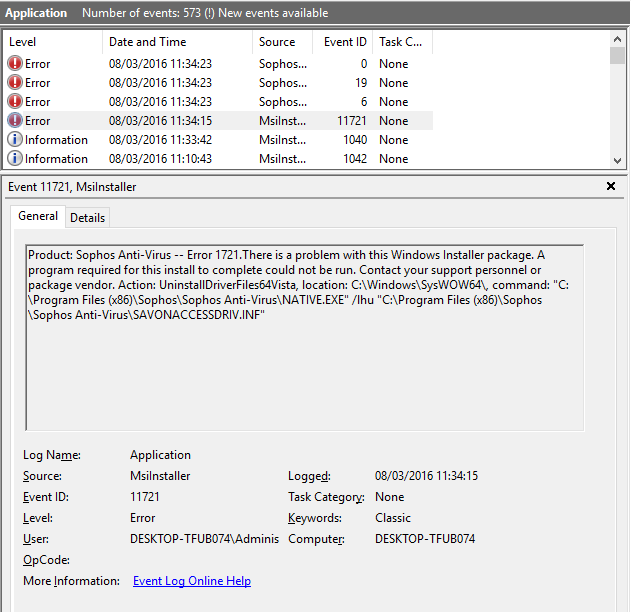Viewport: 631px width, 612px height.
Task: Open Event Log Online Help link
Action: click(192, 581)
